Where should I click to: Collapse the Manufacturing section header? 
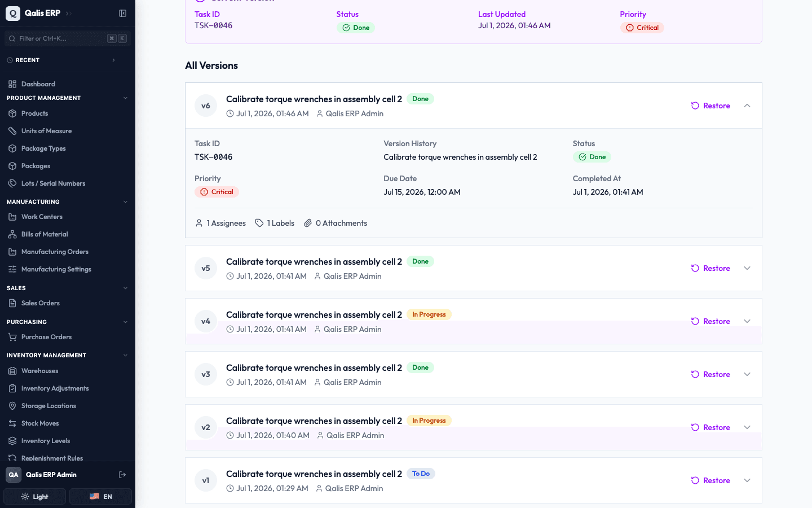click(68, 202)
